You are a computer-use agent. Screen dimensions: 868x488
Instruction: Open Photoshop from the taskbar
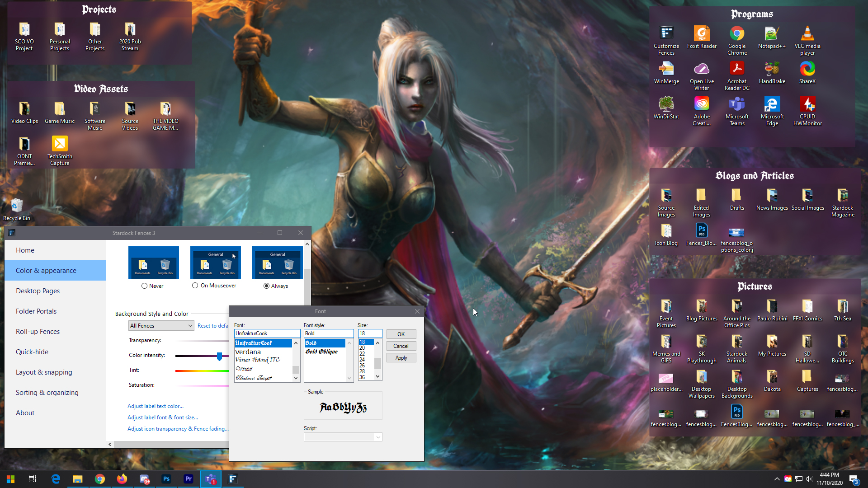point(166,479)
